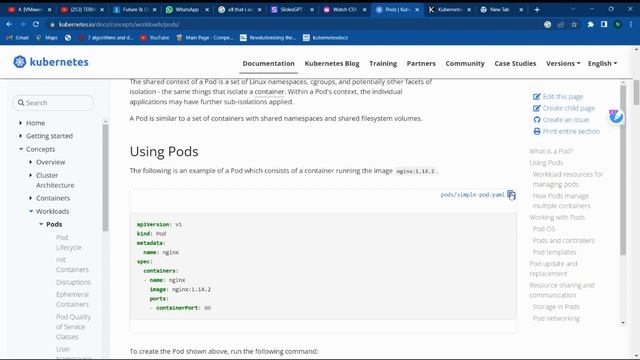Open the Main Page - Compe... bookmark
Image resolution: width=640 pixels, height=360 pixels.
click(x=205, y=38)
